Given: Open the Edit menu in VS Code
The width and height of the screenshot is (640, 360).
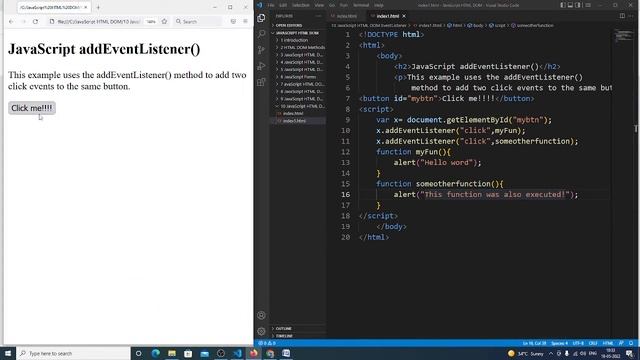Looking at the screenshot, I should click(283, 5).
